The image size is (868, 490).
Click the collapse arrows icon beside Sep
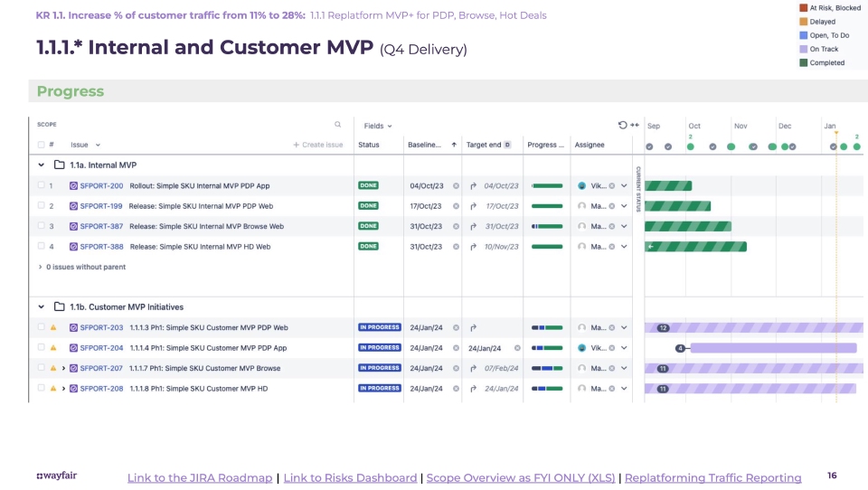635,125
